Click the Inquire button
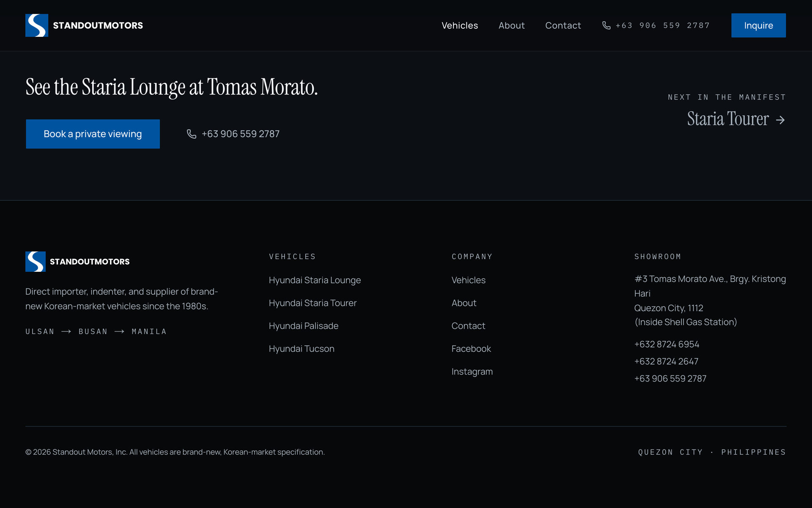Image resolution: width=812 pixels, height=508 pixels. point(758,25)
